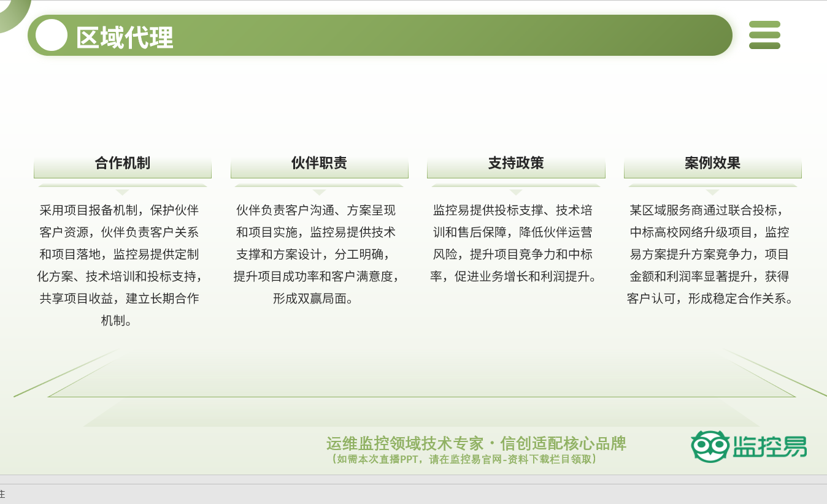Click the paragraph starting with 监控易提供投标支撑

[x=513, y=243]
